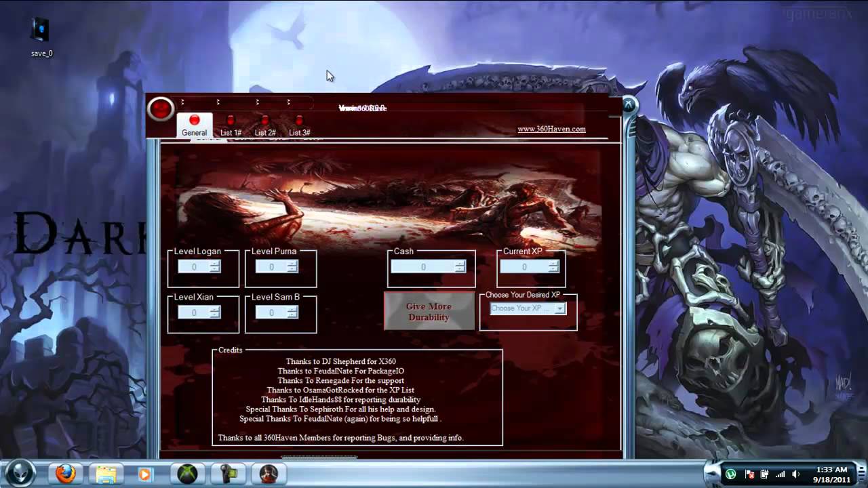
Task: Click the Level Logan spinner arrows
Action: click(215, 267)
